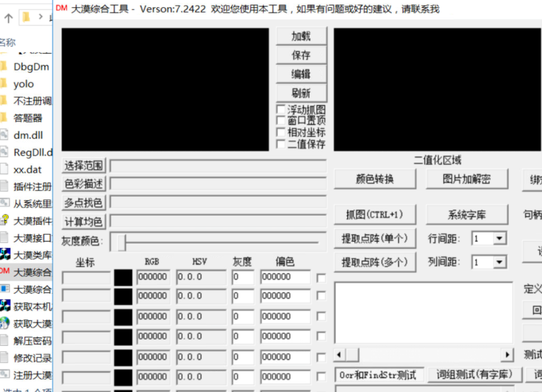Enable the 二值保存 checkbox

click(x=281, y=144)
